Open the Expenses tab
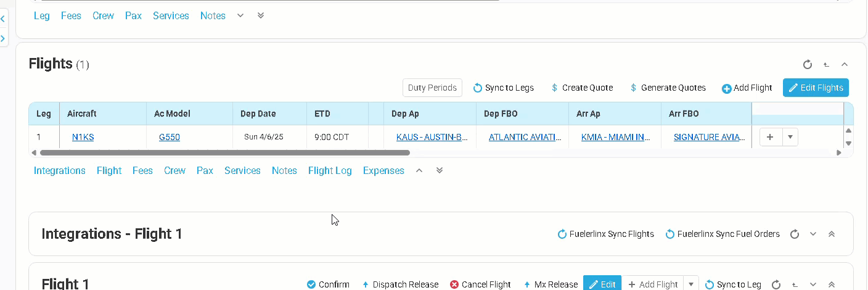This screenshot has width=868, height=290. click(x=383, y=170)
